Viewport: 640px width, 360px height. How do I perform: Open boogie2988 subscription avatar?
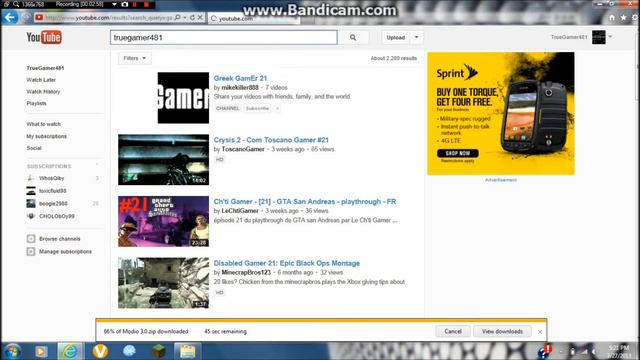(31, 203)
